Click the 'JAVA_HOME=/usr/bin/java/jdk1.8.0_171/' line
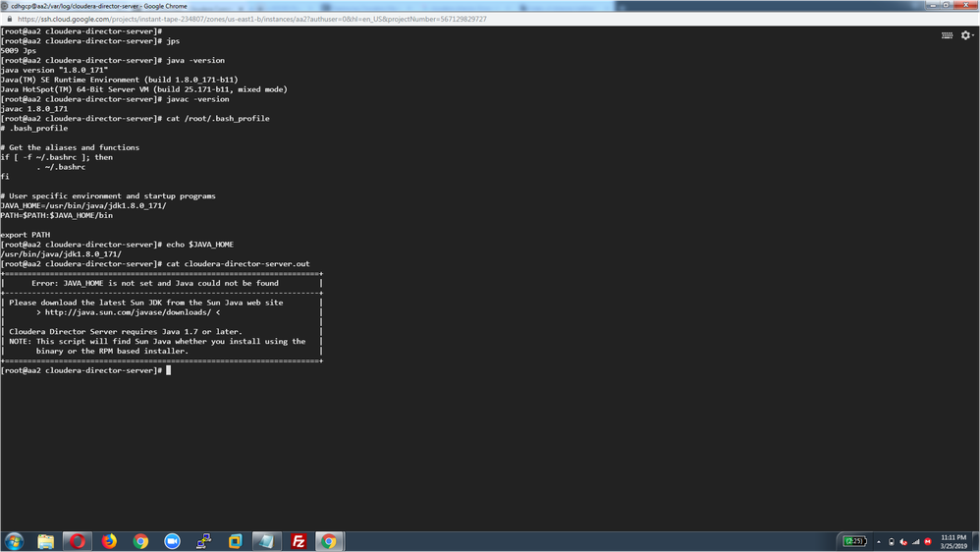 point(83,205)
